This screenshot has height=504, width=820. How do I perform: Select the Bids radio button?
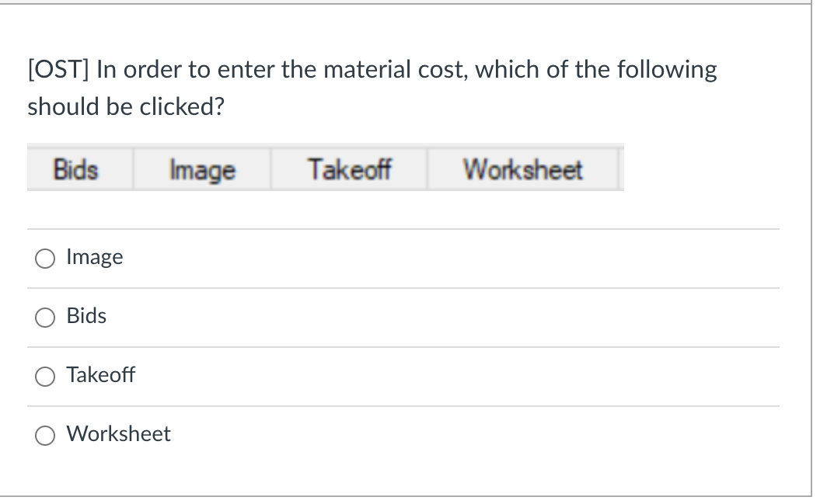click(x=44, y=317)
